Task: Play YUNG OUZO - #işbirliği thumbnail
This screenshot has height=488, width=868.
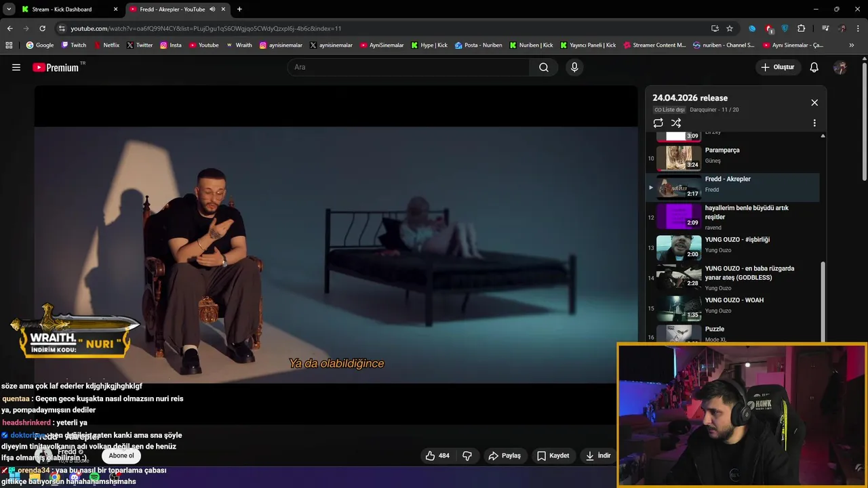Action: tap(679, 247)
